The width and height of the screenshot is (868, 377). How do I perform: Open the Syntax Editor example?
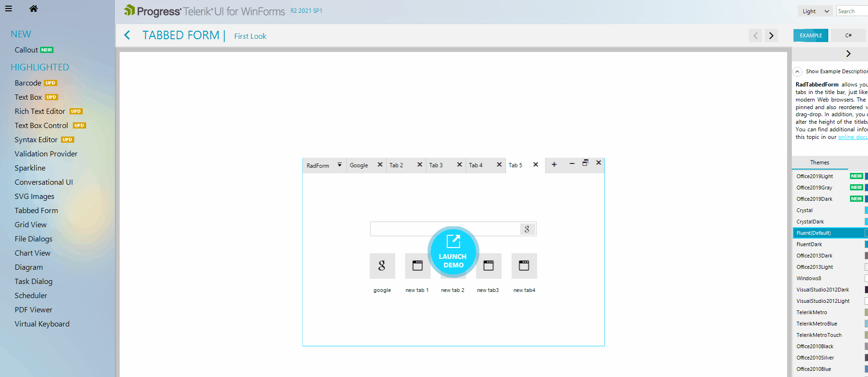(36, 139)
